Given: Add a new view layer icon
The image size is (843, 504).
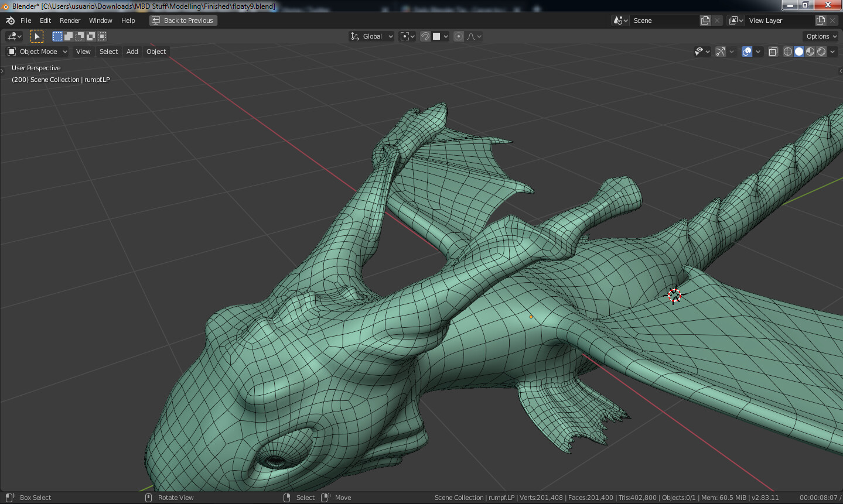Looking at the screenshot, I should pyautogui.click(x=821, y=20).
